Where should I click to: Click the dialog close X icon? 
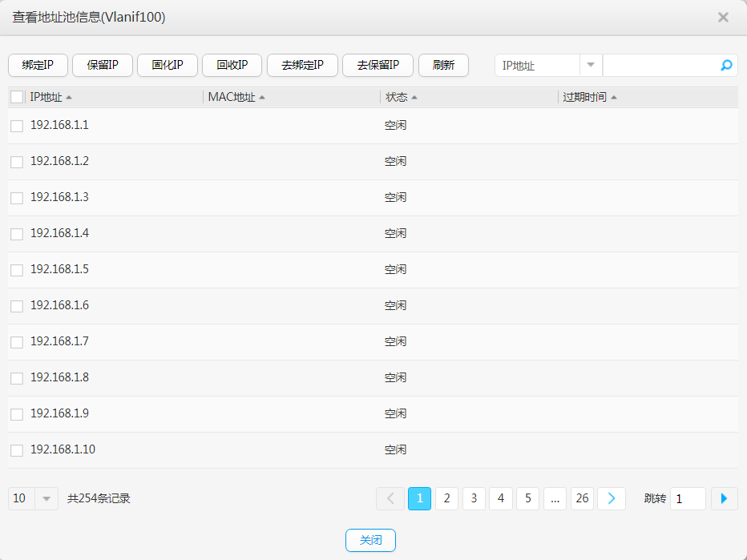[x=723, y=16]
